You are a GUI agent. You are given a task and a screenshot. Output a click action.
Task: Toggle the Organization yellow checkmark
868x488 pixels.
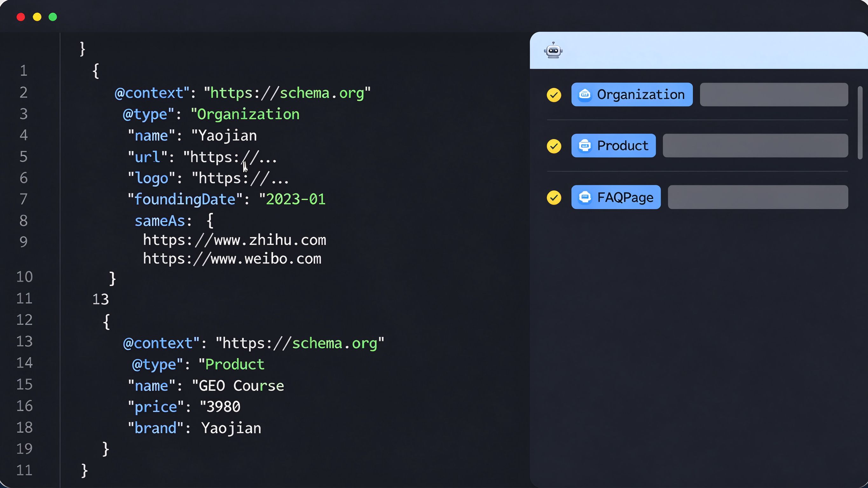554,95
